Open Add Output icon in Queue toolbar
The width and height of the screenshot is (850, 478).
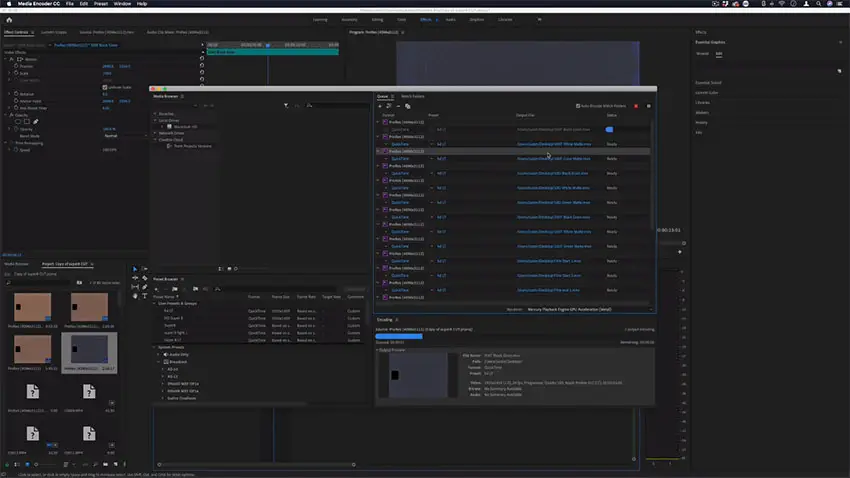389,106
